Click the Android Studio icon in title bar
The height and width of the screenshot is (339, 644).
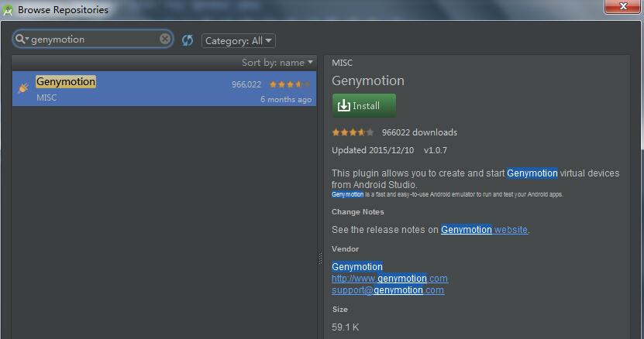(8, 10)
